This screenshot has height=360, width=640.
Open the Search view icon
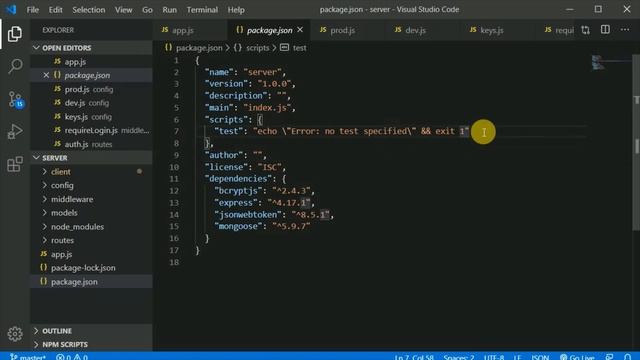coord(15,66)
